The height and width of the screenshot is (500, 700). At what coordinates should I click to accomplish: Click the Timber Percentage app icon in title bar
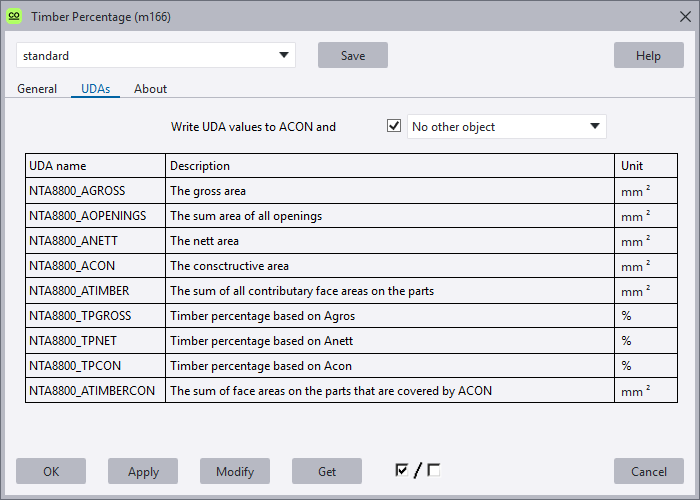coord(14,16)
